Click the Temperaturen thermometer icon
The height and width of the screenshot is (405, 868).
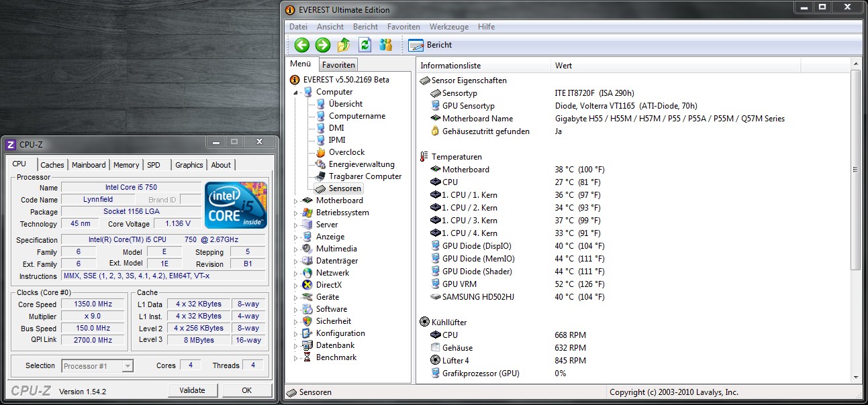424,157
